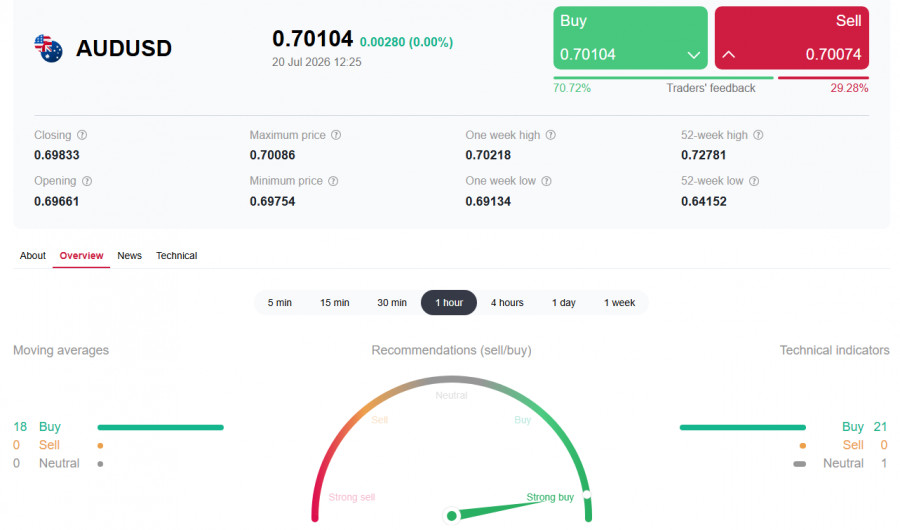This screenshot has width=900, height=530.
Task: Click the 52-week high info icon
Action: 758,135
